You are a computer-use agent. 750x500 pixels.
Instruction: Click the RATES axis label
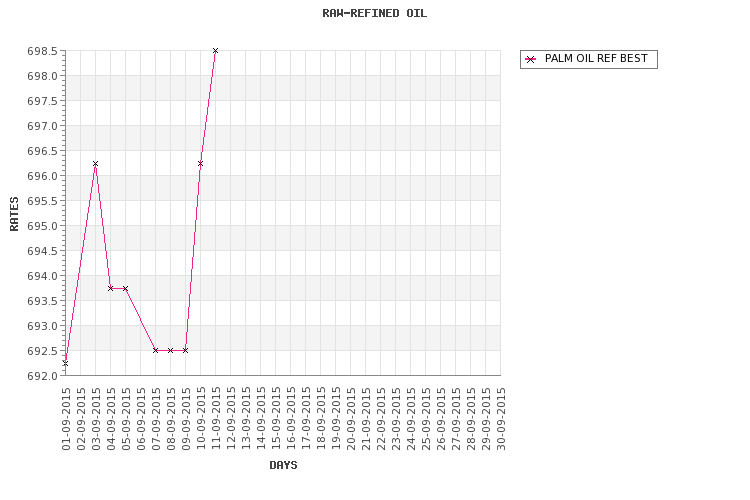14,214
